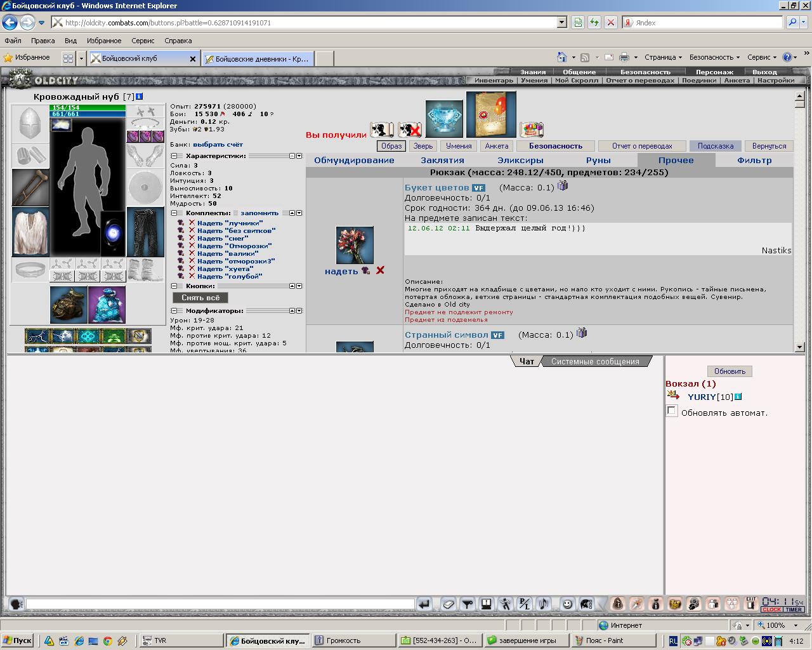Open the Фильтр tab

tap(754, 161)
